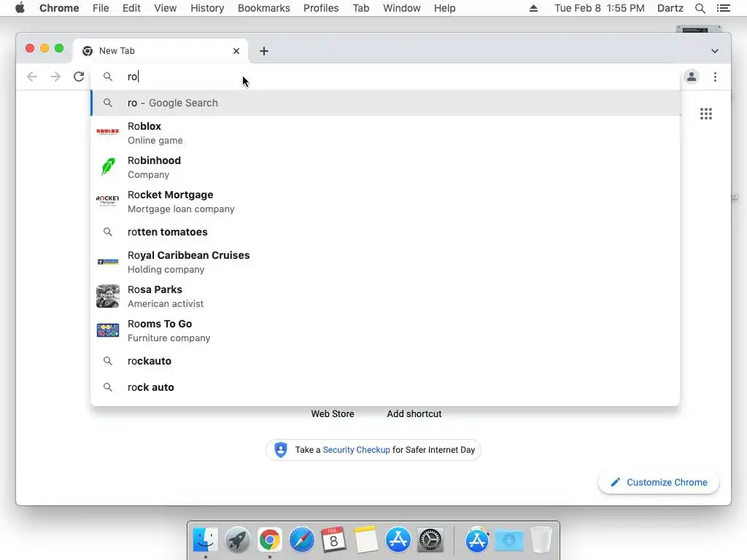Open the View menu
The width and height of the screenshot is (747, 560).
click(x=166, y=8)
